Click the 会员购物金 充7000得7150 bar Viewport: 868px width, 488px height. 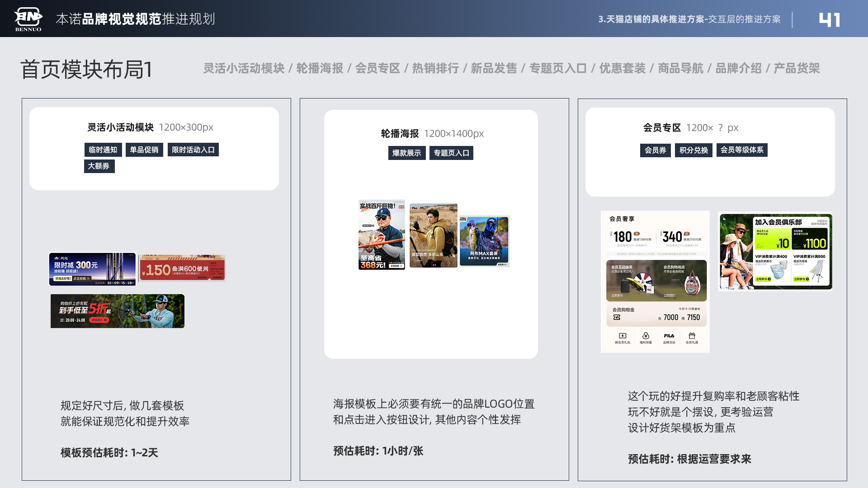[x=656, y=314]
